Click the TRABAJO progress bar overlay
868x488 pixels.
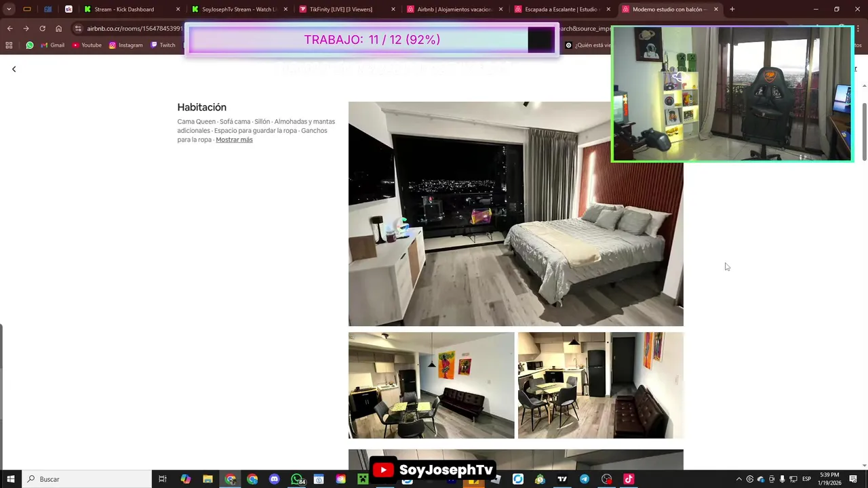click(x=372, y=40)
